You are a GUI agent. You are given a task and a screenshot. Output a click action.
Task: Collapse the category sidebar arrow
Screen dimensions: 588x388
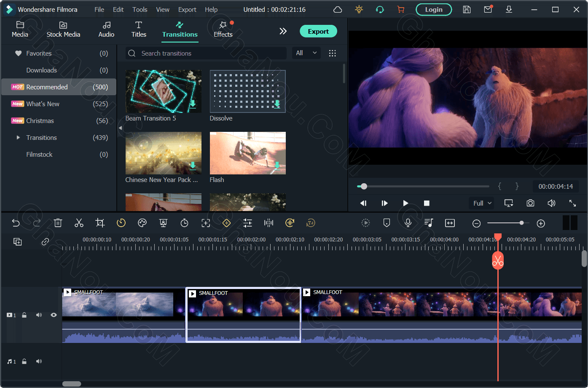pos(120,128)
